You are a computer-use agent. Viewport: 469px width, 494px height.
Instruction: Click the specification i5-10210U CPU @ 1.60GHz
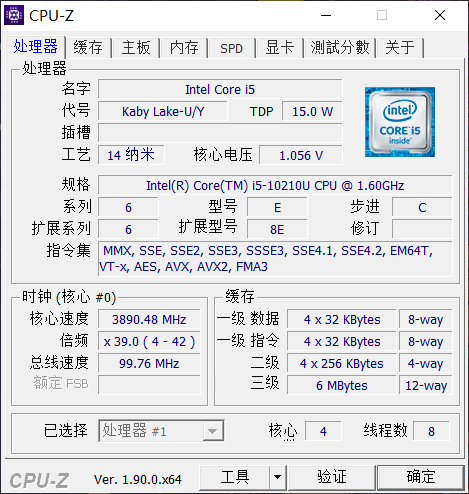275,185
